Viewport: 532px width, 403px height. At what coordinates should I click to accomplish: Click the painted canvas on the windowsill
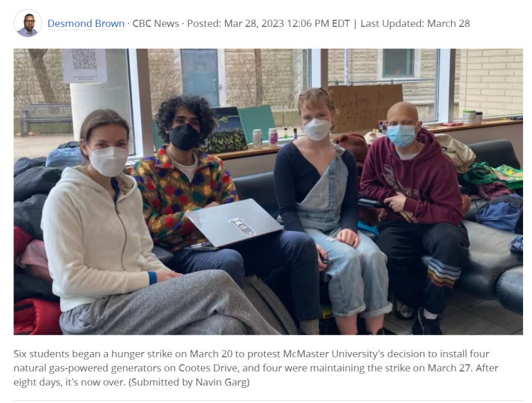pos(226,130)
